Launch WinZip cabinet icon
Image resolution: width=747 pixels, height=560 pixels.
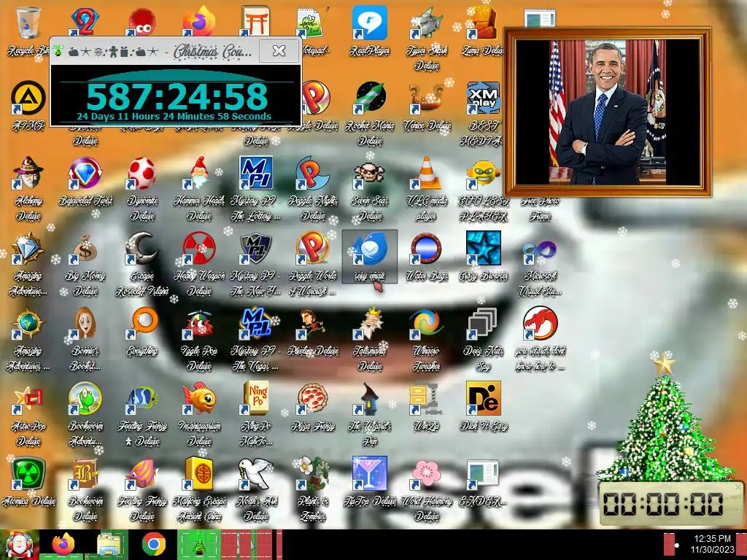coord(427,398)
